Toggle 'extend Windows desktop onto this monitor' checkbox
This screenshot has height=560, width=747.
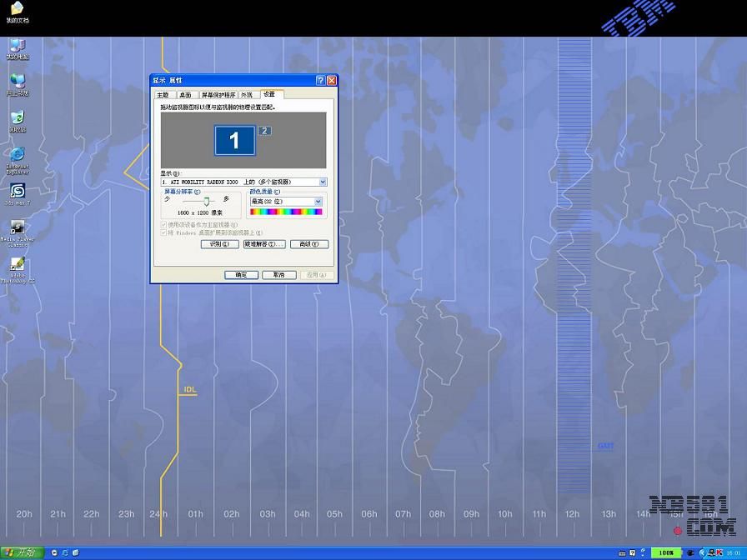pyautogui.click(x=163, y=232)
